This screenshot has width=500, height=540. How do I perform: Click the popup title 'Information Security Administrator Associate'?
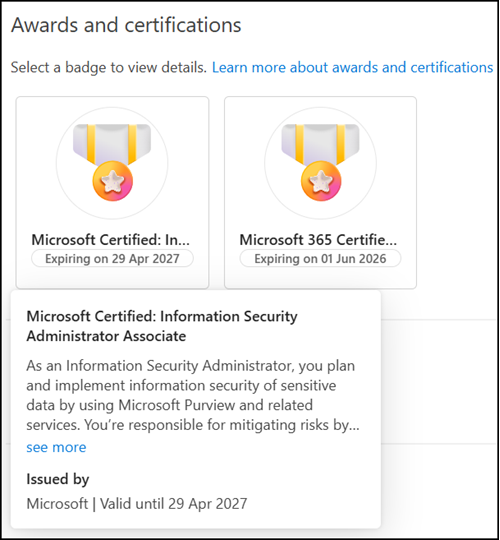coord(162,326)
